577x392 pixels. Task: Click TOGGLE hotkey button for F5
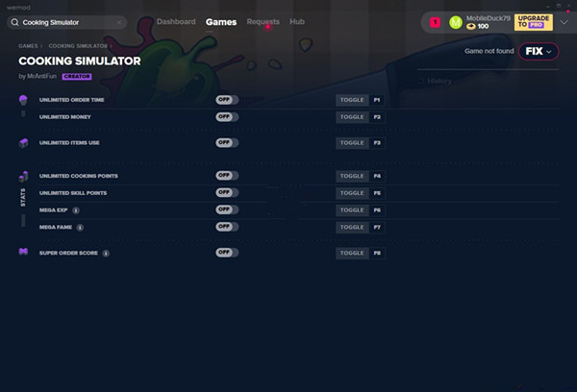click(352, 193)
